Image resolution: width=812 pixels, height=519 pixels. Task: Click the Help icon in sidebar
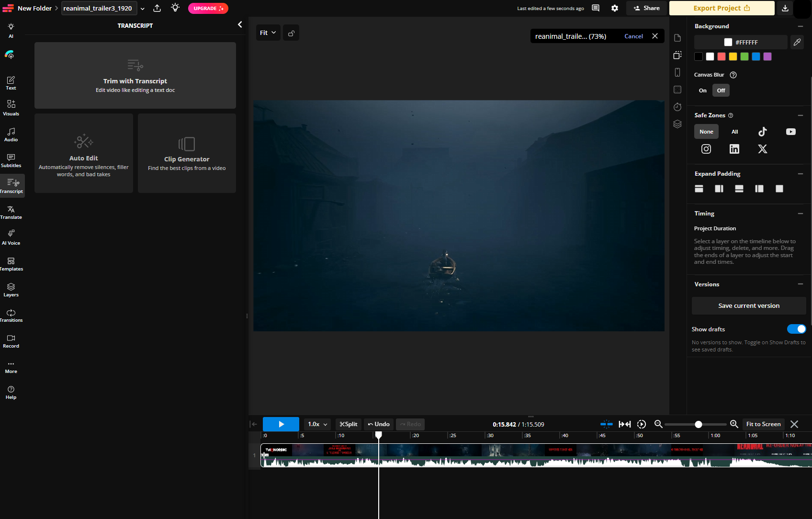(x=11, y=393)
